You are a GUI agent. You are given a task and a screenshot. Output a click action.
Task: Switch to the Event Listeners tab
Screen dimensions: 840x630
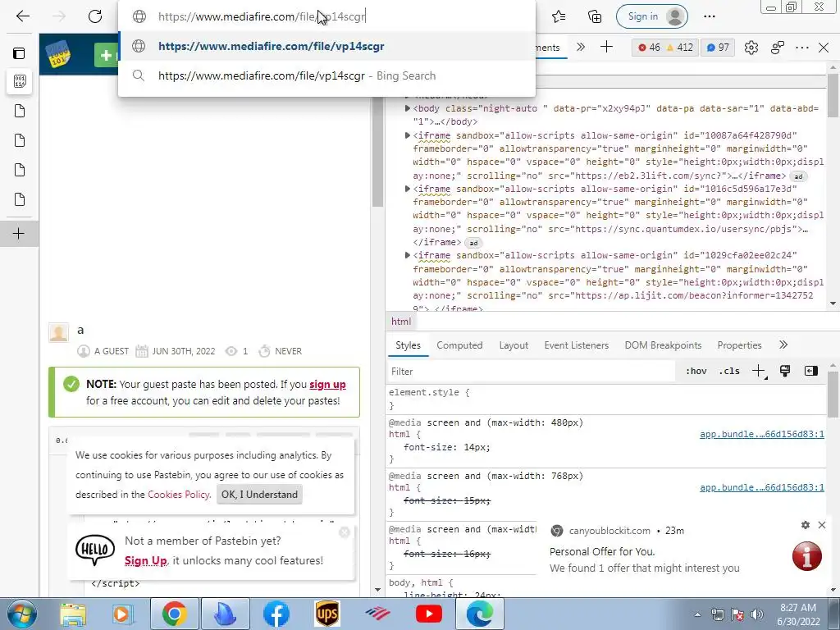tap(577, 345)
